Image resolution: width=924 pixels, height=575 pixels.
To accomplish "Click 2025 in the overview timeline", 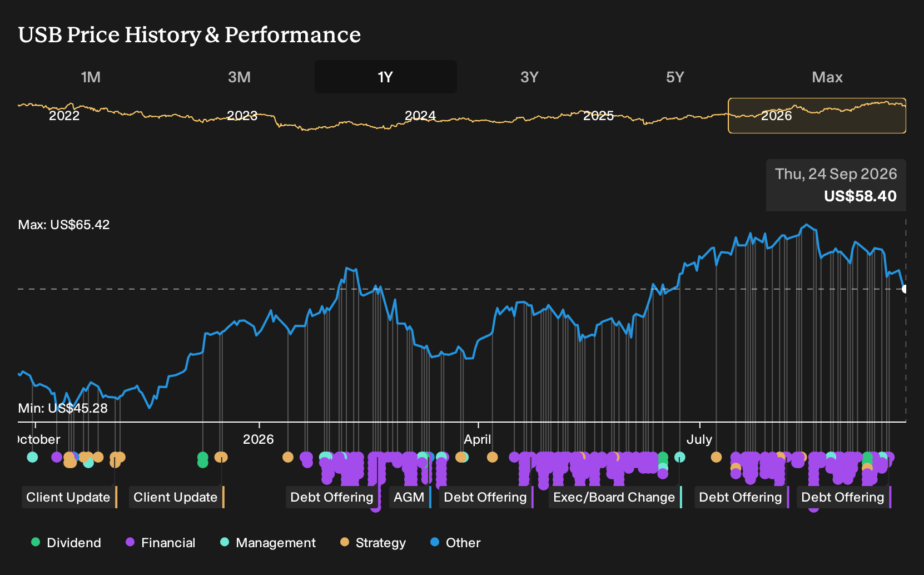I will [x=598, y=116].
